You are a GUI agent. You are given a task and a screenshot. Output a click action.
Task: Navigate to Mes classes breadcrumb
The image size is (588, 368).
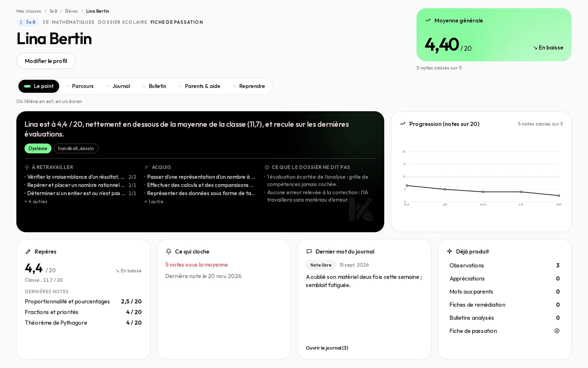pyautogui.click(x=29, y=11)
